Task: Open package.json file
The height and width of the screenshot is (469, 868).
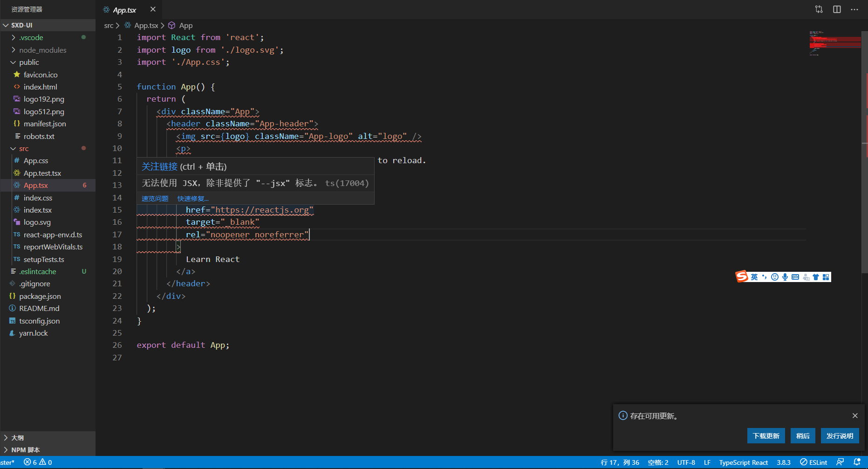Action: point(48,296)
